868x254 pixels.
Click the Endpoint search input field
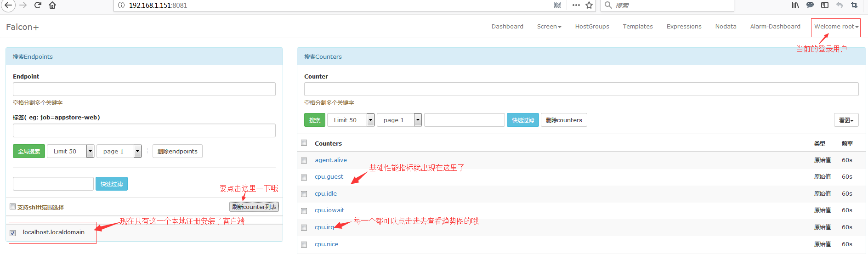(x=144, y=89)
